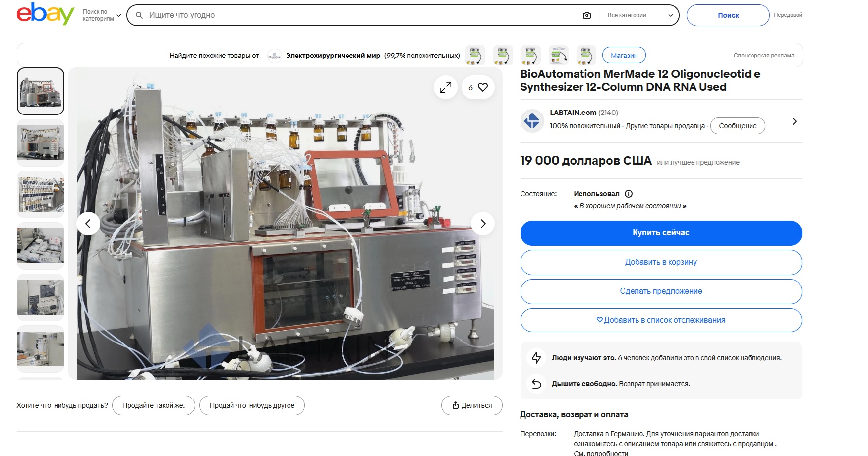Expand the Поиск по категориям dropdown
868x456 pixels.
coord(102,15)
